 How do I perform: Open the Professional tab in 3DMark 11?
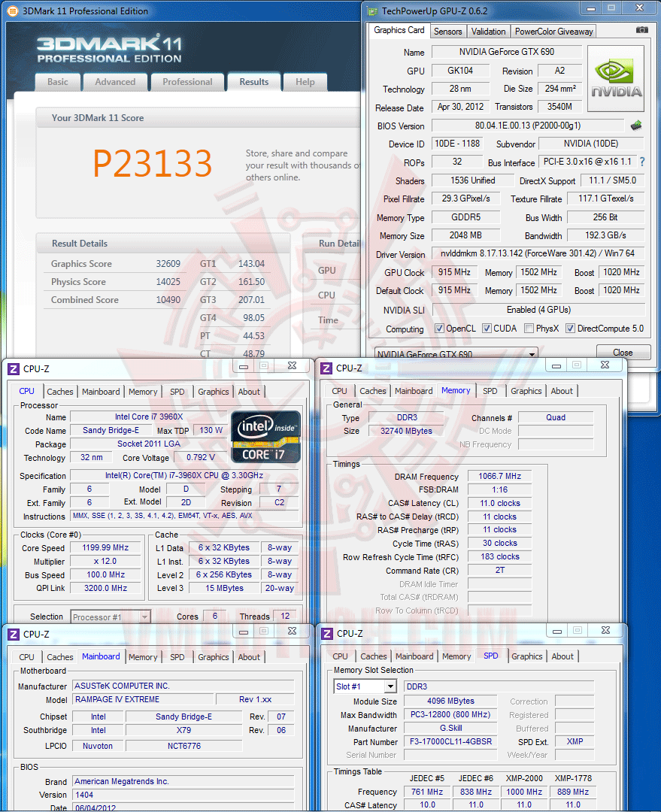(187, 82)
